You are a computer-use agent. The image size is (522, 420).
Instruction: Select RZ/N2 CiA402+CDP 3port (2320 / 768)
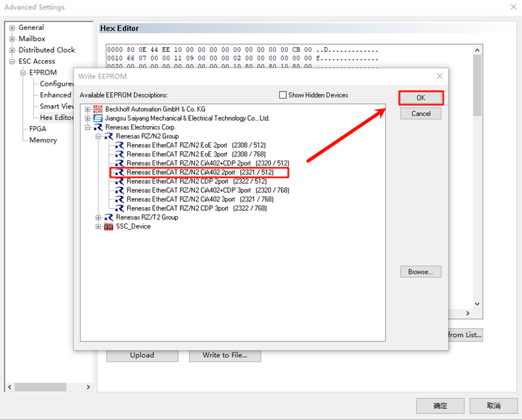coord(208,190)
